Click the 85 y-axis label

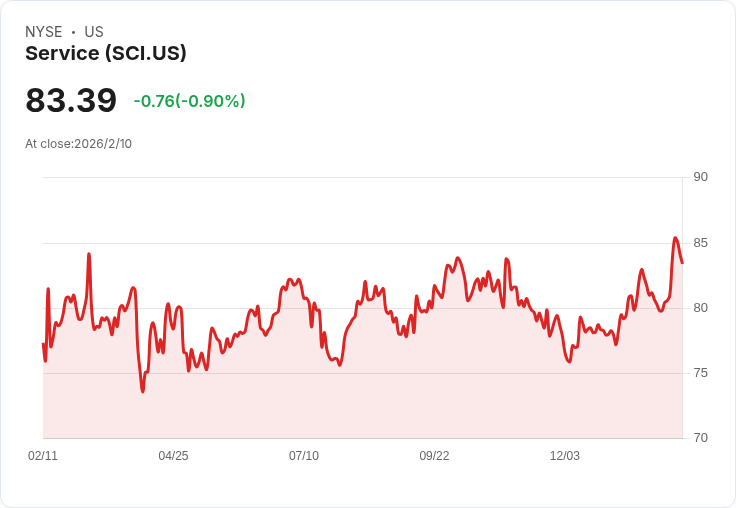click(x=700, y=243)
